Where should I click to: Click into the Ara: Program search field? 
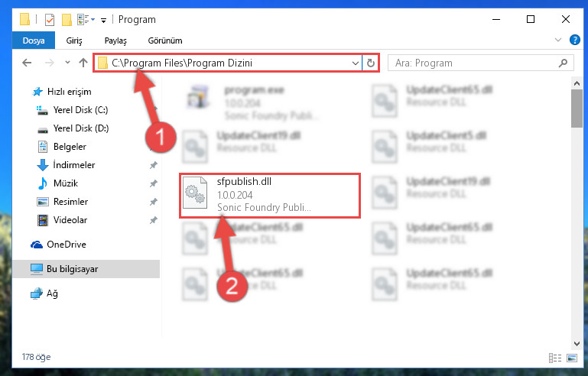point(474,63)
